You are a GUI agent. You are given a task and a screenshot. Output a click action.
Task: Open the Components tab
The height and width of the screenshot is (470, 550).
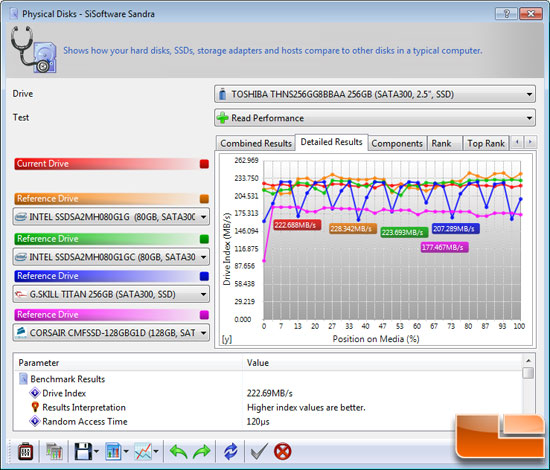tap(397, 143)
